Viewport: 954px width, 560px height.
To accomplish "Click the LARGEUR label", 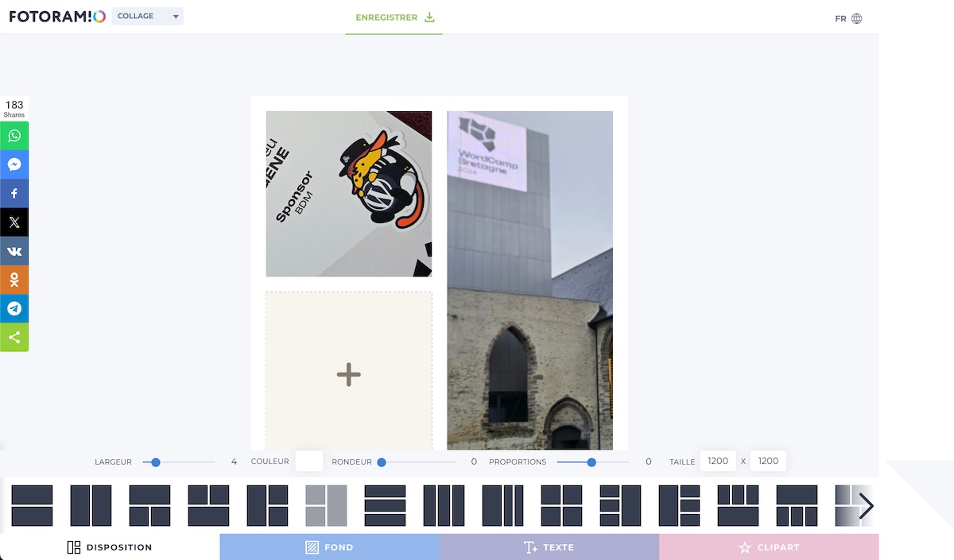I will point(113,462).
